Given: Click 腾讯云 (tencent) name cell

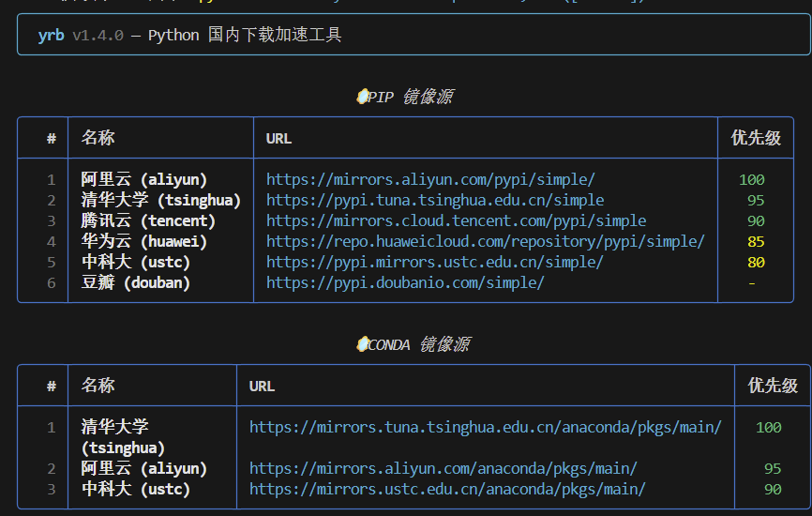Looking at the screenshot, I should click(148, 221).
